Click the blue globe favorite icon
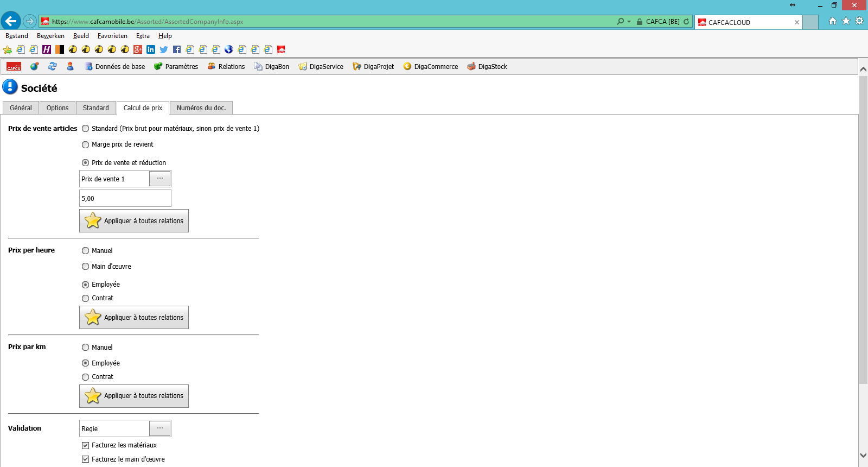 tap(229, 49)
